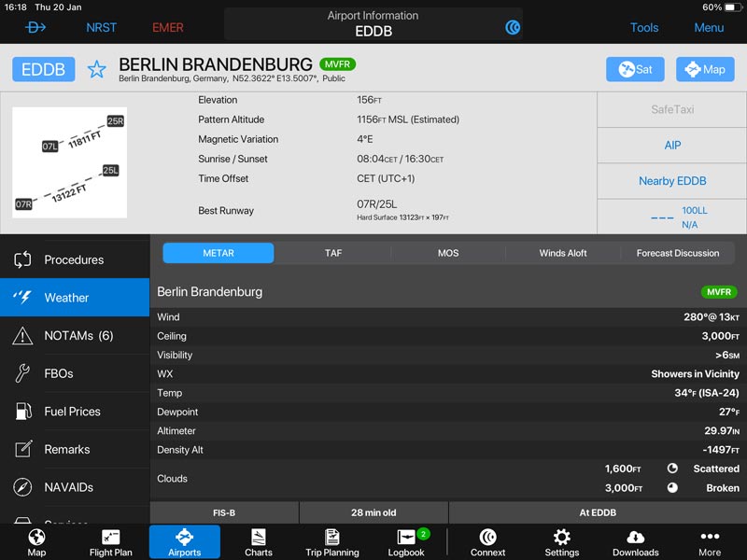747x560 pixels.
Task: Tap the Pattern Altitude 1156FT MSL value
Action: [408, 119]
